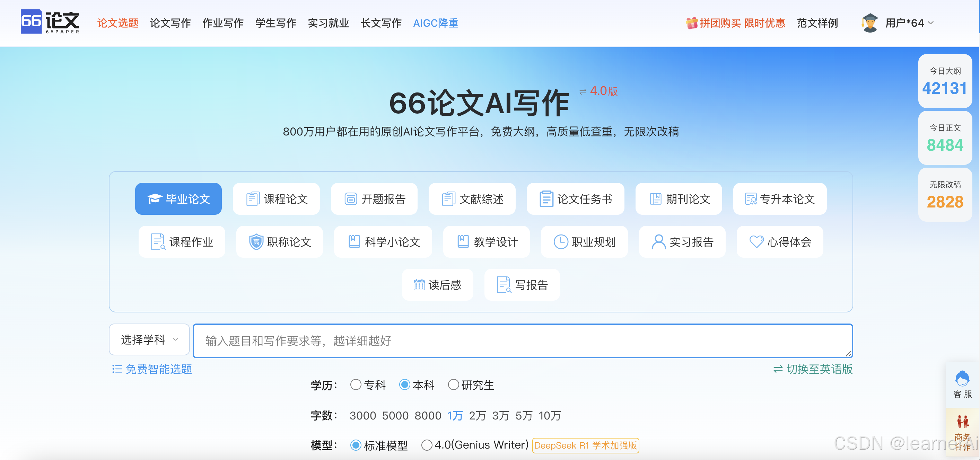
Task: Select the 毕业论文 graduation cap icon
Action: [155, 199]
